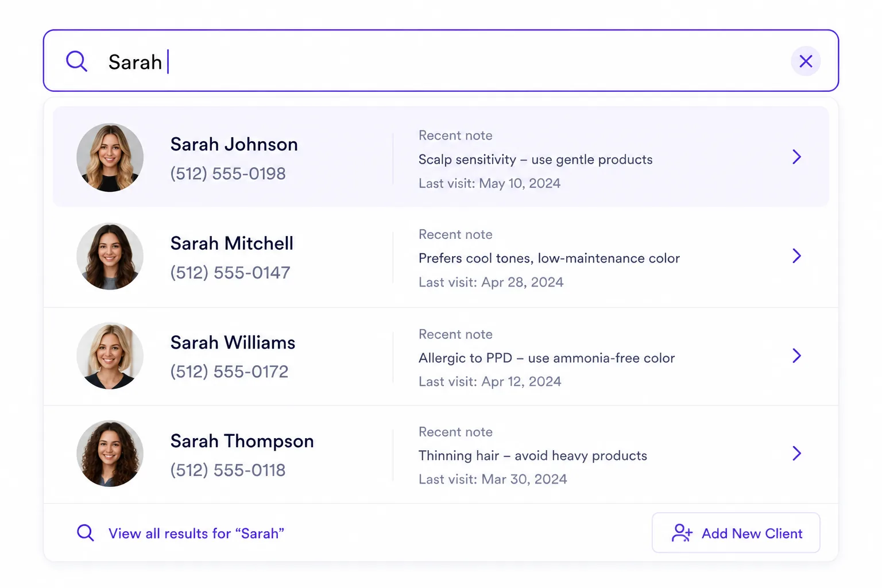Click phone number (512) 555-0198

click(228, 173)
